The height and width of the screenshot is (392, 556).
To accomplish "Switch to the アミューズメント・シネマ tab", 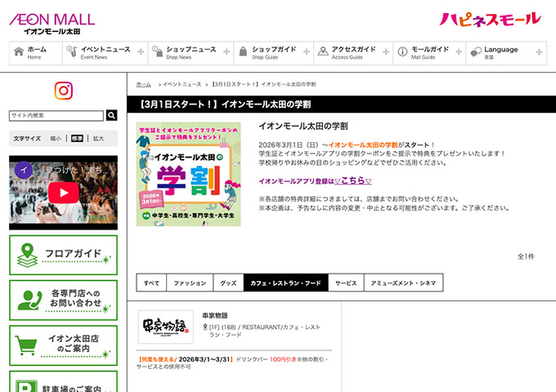I will pos(404,283).
